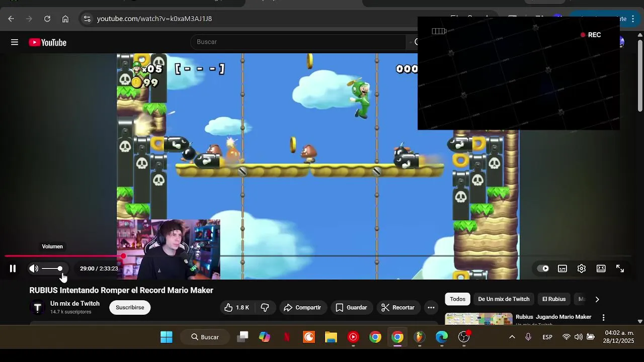
Task: Click the youtube.com URL in the address bar
Action: 154,19
